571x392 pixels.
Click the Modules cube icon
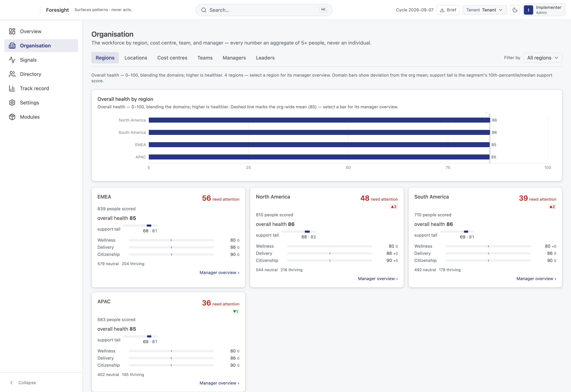pos(12,117)
